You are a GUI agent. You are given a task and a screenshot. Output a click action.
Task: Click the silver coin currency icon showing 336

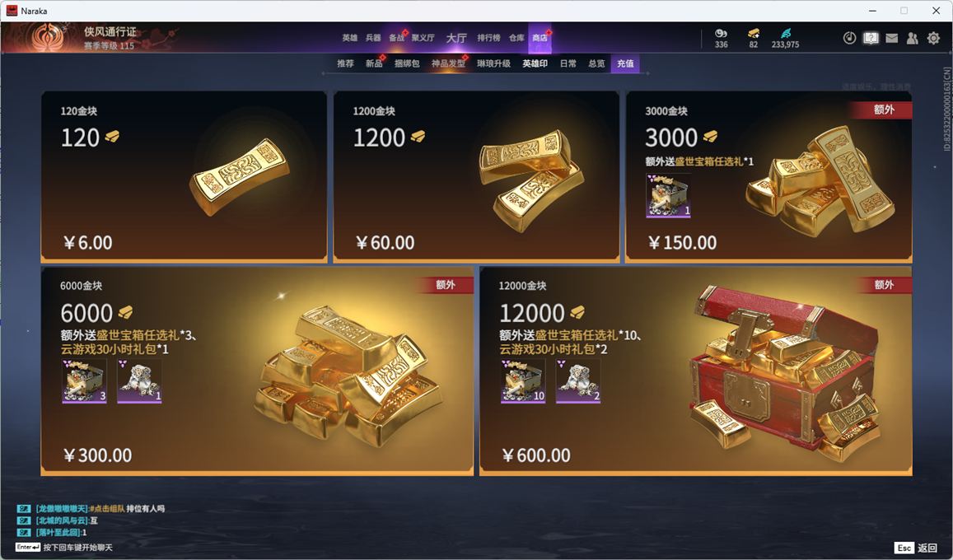coord(721,34)
